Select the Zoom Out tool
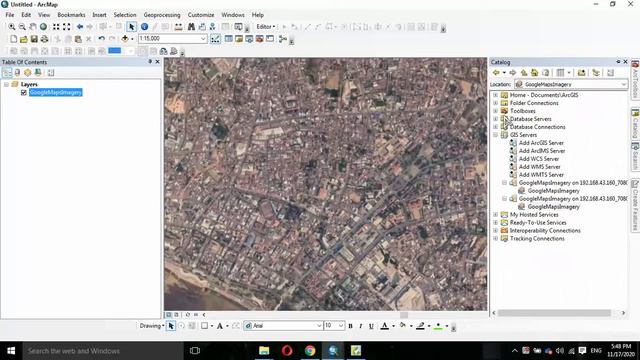640x360 pixels. (x=22, y=27)
